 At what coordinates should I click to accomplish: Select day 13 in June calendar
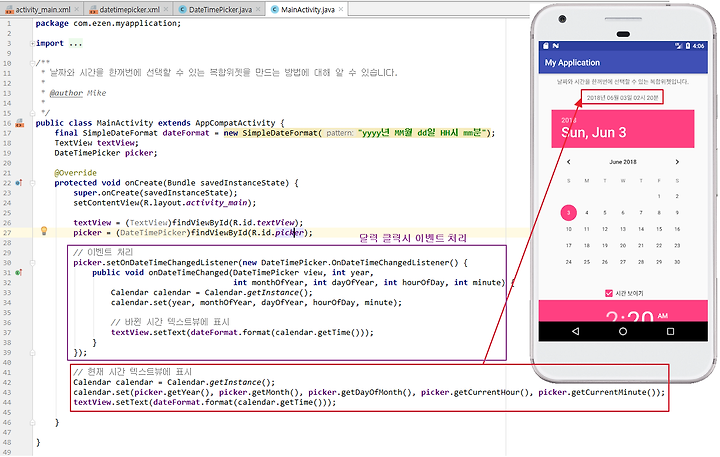(623, 229)
